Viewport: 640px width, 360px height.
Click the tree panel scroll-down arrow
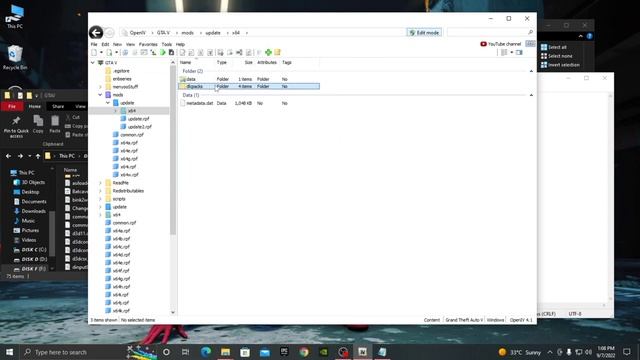click(173, 313)
